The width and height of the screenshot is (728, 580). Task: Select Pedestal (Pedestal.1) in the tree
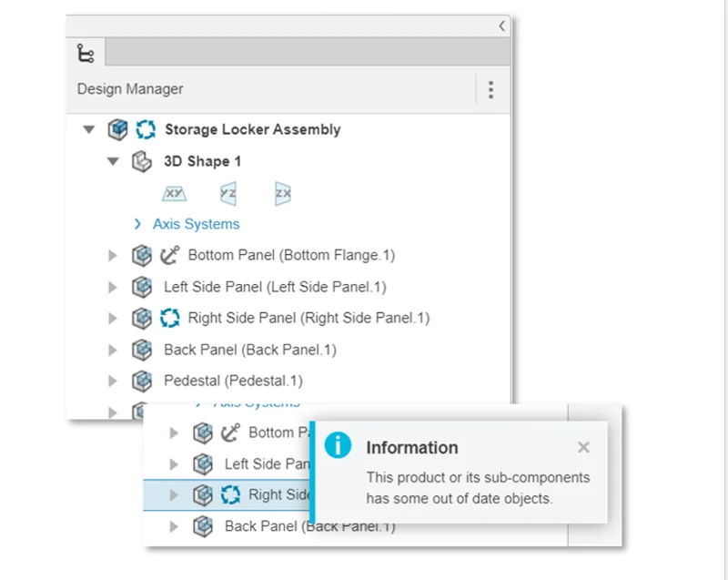tap(233, 381)
